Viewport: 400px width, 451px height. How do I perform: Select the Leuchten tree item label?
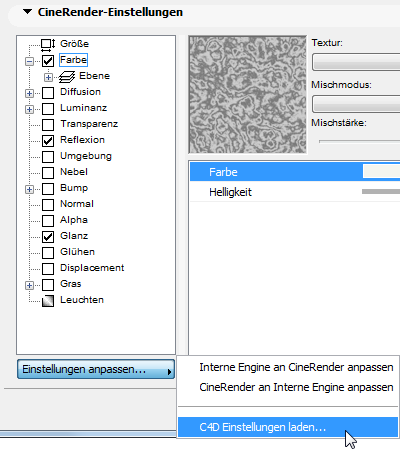(x=82, y=300)
